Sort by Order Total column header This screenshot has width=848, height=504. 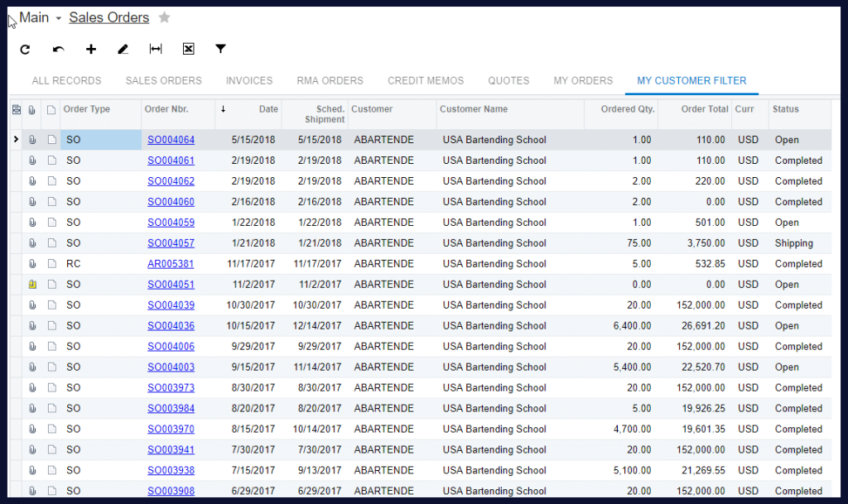point(705,109)
